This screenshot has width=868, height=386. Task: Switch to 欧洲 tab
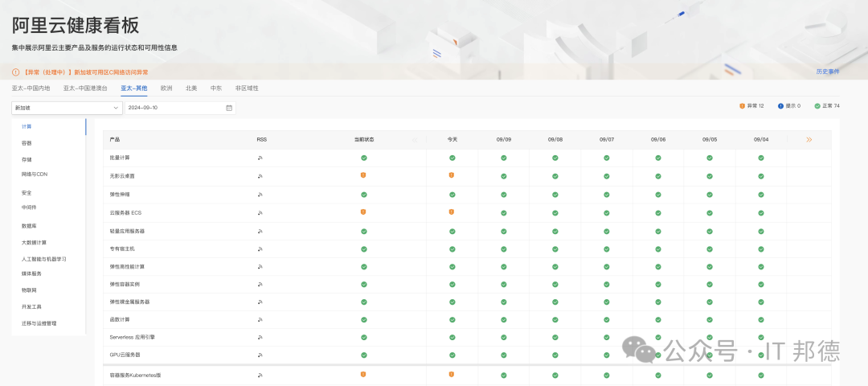pyautogui.click(x=166, y=88)
